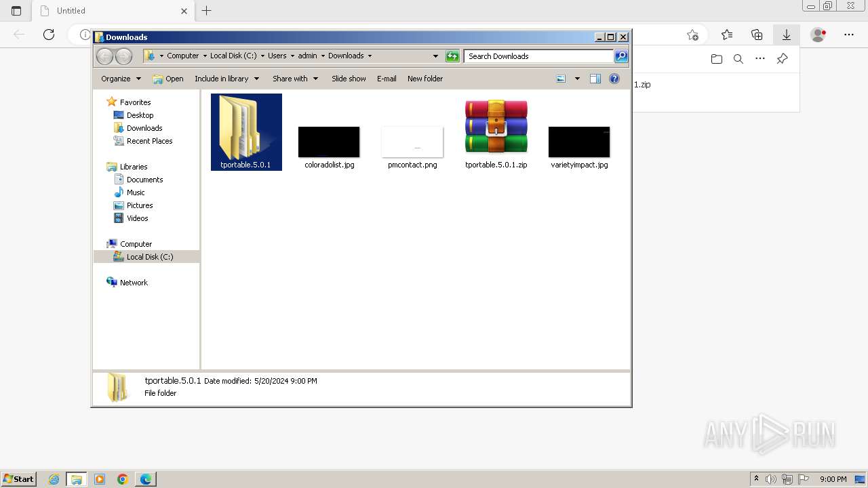
Task: Open the view options dropdown arrow
Action: [577, 79]
